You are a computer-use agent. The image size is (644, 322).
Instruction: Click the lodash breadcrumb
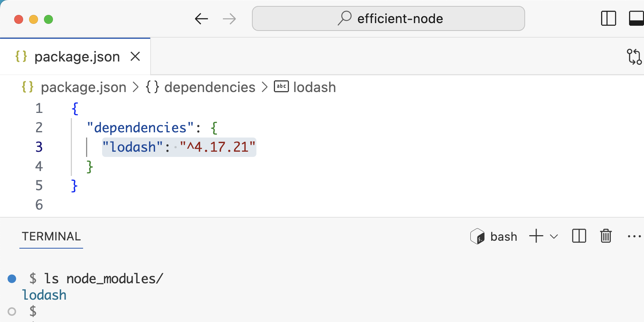click(315, 87)
